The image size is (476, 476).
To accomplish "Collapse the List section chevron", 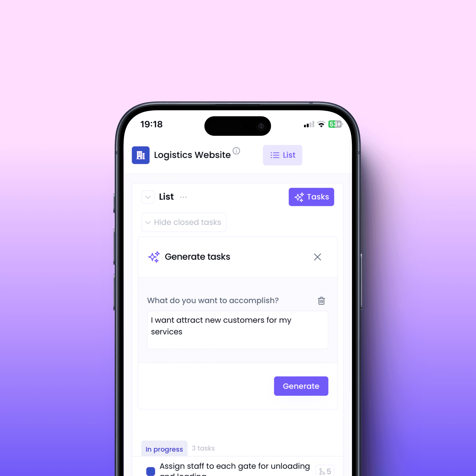I will coord(148,197).
